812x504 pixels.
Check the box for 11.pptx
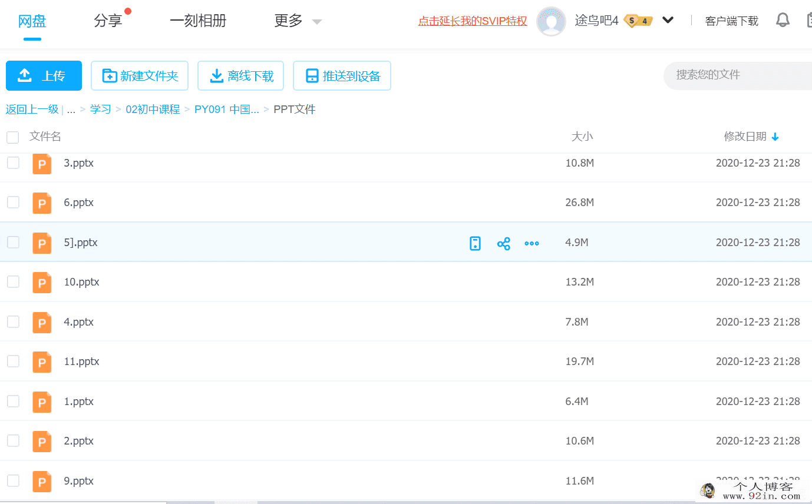13,361
